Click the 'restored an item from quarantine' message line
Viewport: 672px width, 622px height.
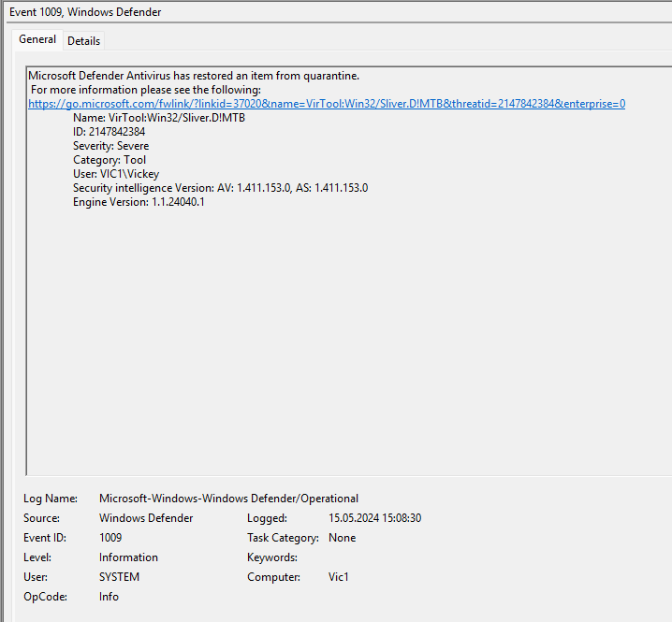click(194, 76)
